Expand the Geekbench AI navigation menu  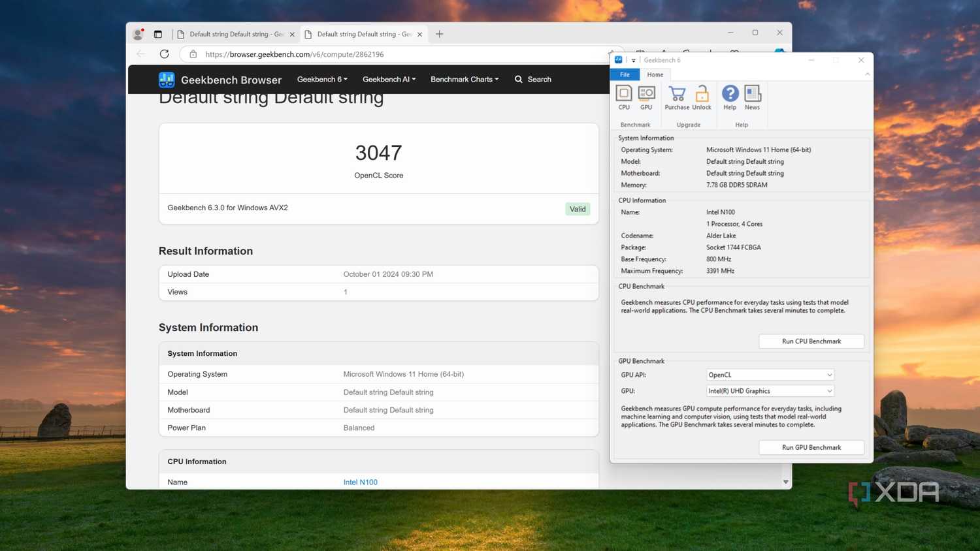coord(389,80)
